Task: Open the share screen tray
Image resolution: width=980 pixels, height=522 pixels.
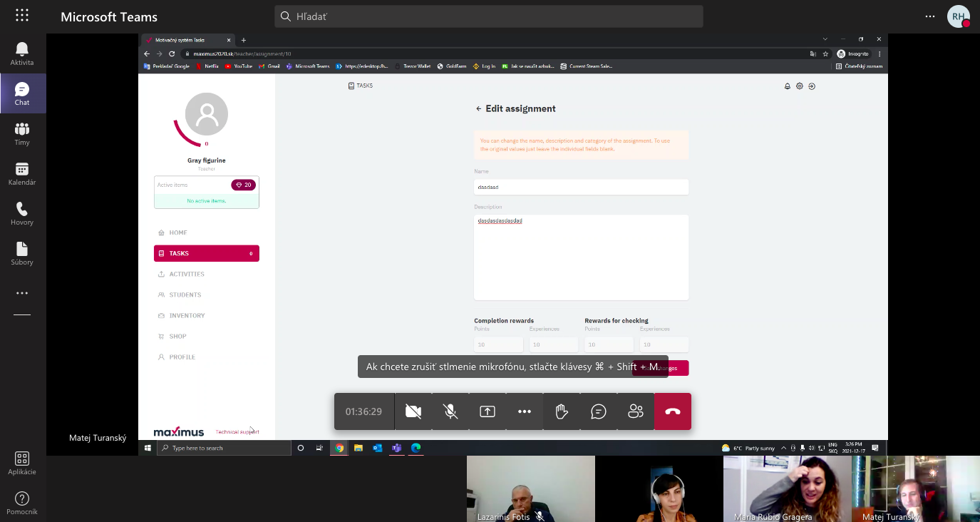Action: [488, 411]
